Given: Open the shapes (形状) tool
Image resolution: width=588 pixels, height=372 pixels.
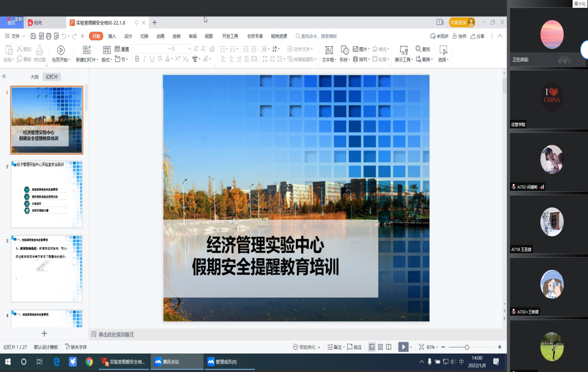Looking at the screenshot, I should [344, 50].
